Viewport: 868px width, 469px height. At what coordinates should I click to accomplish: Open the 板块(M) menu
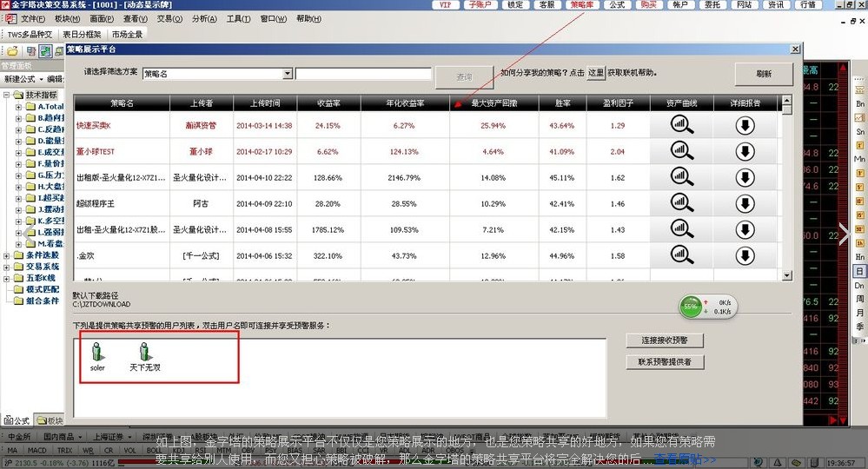coord(68,19)
